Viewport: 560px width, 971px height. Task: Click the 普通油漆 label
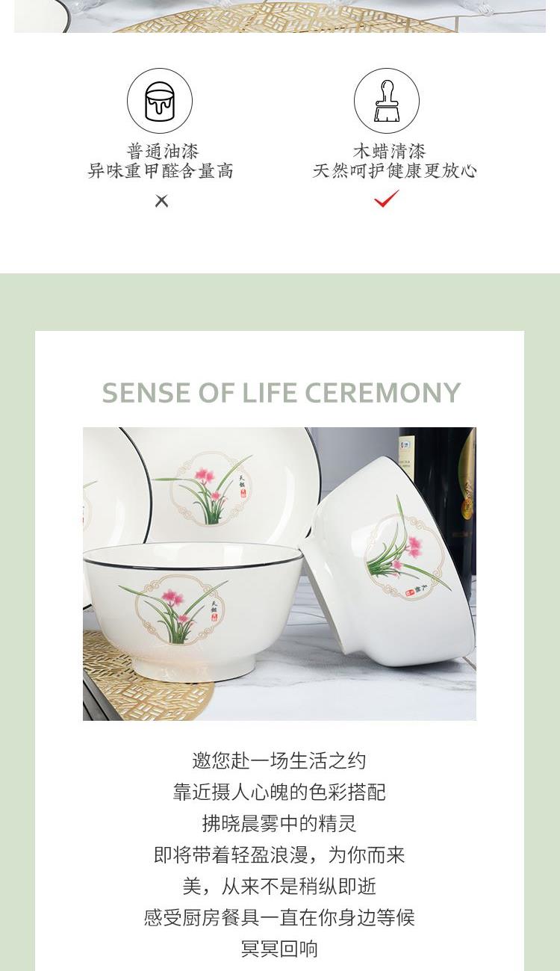(x=162, y=152)
